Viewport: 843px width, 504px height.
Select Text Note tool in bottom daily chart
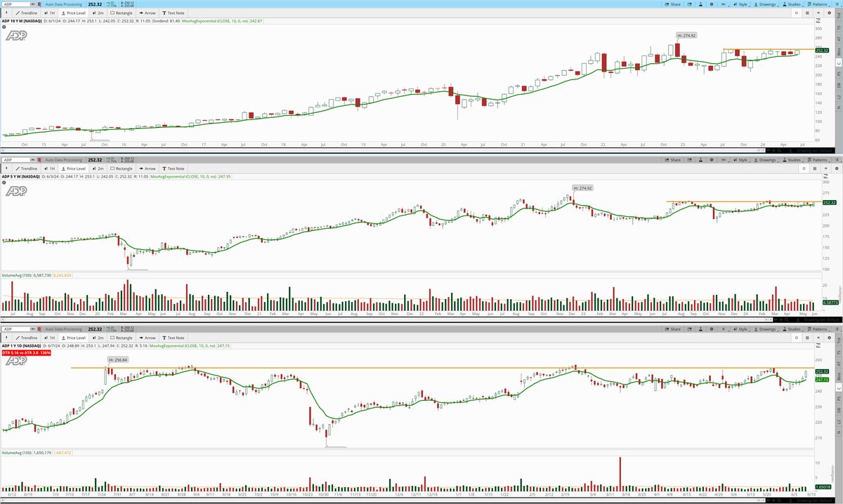(x=173, y=337)
